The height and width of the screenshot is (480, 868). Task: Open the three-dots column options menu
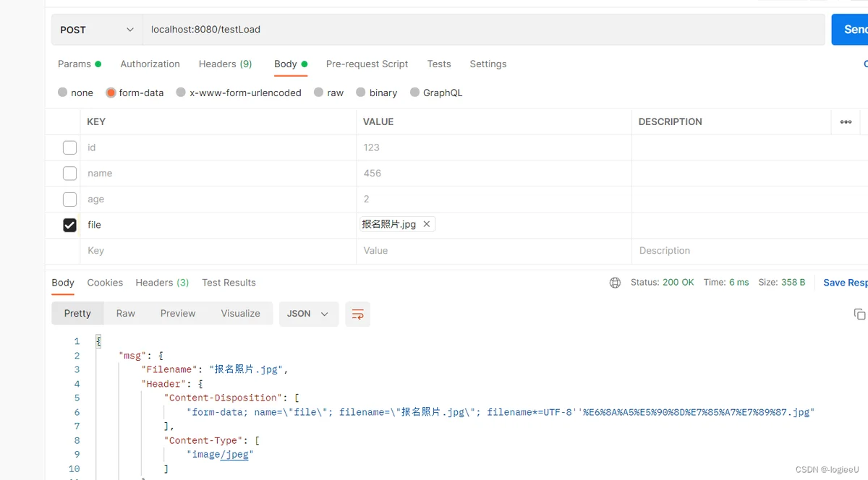pos(846,121)
